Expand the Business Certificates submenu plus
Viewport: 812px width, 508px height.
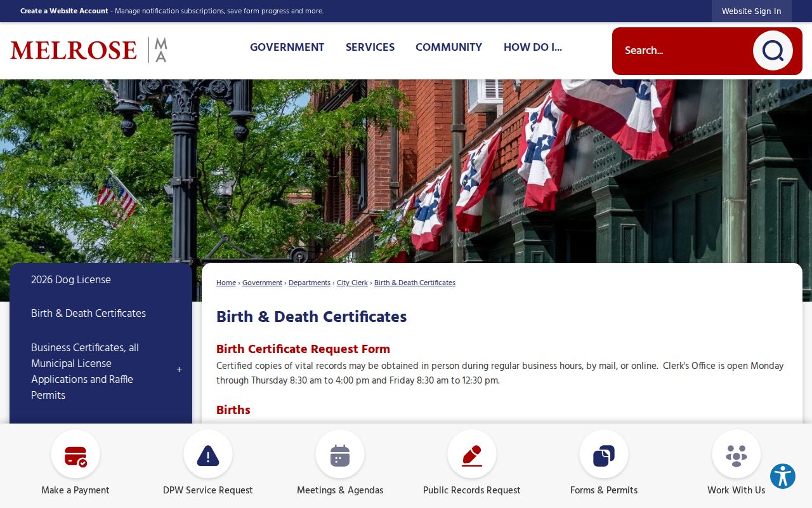pyautogui.click(x=179, y=370)
